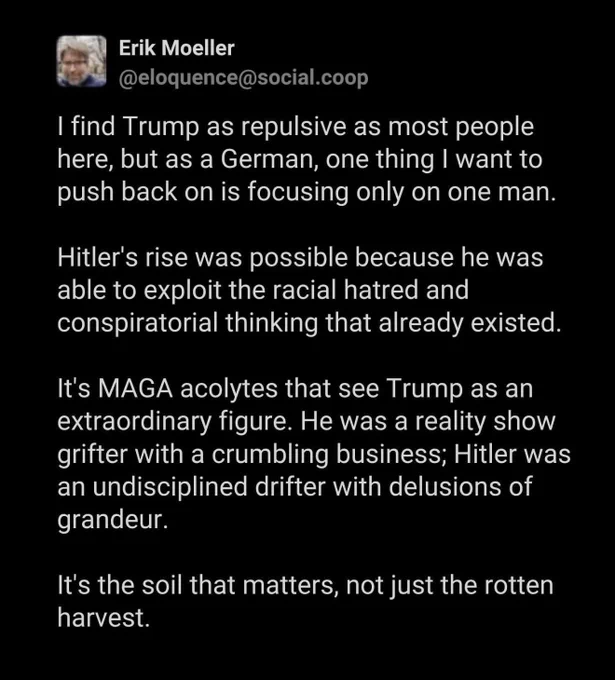Click the words 'most people' in first line
The height and width of the screenshot is (680, 615).
461,127
